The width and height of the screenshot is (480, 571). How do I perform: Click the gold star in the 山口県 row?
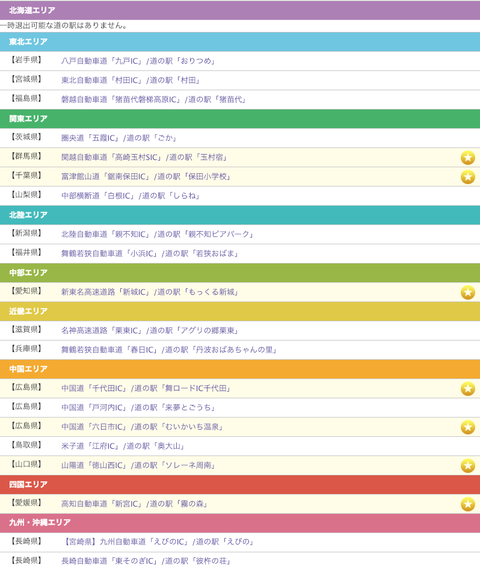click(468, 466)
